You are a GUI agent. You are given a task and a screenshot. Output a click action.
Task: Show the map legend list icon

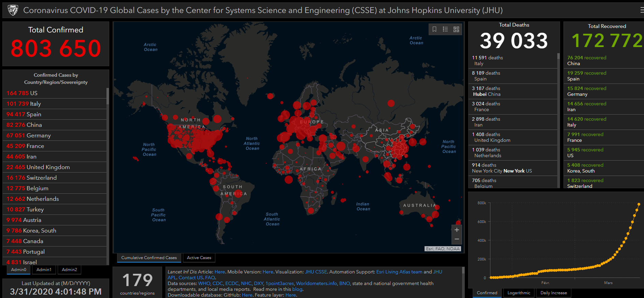pos(445,29)
